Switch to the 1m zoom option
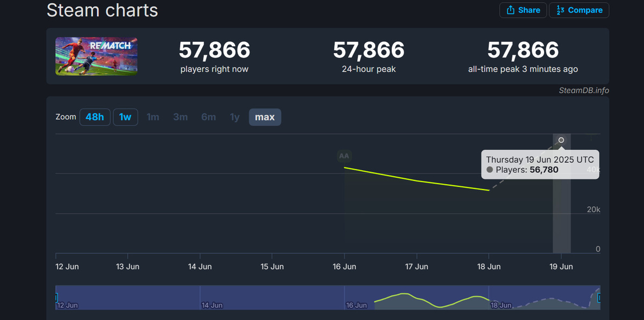The height and width of the screenshot is (320, 644). point(153,117)
